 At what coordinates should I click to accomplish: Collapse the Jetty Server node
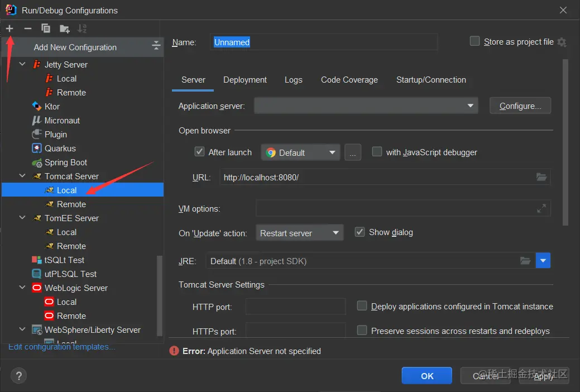coord(22,64)
